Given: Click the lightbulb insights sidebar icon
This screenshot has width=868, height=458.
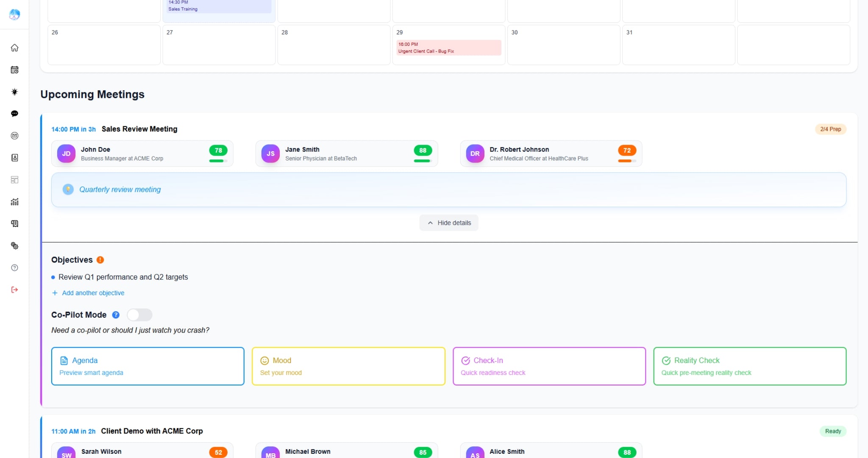Looking at the screenshot, I should pyautogui.click(x=14, y=92).
